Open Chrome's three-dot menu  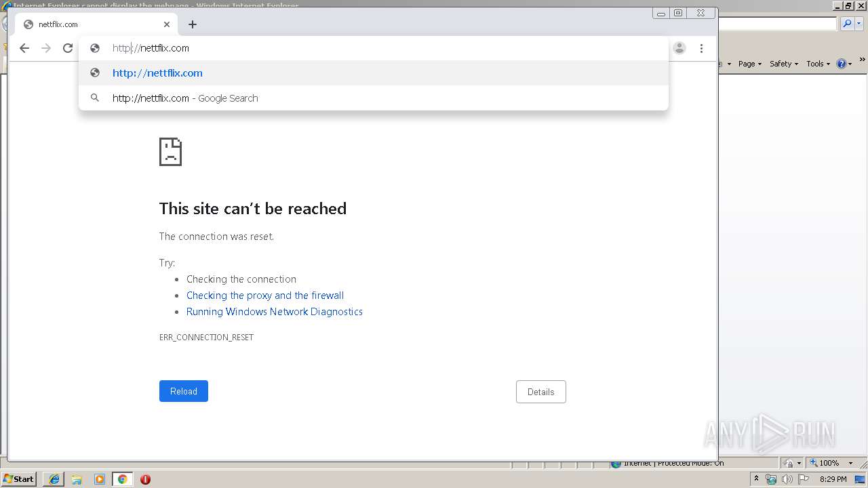[701, 48]
